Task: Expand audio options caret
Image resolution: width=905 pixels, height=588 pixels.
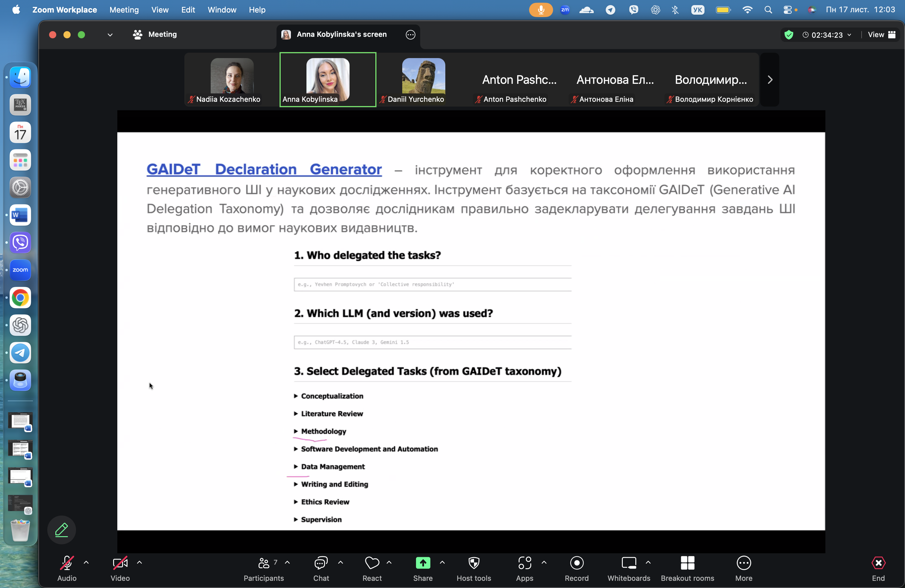Action: (86, 562)
